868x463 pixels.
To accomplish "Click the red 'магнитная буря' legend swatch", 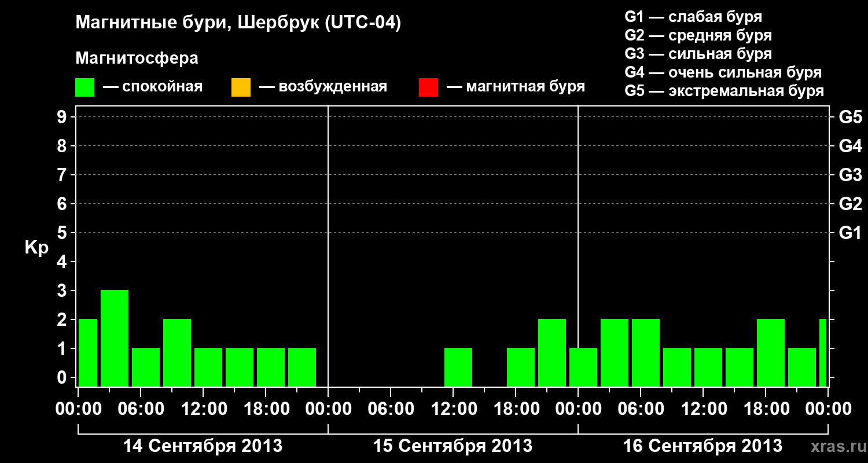I will tap(428, 87).
